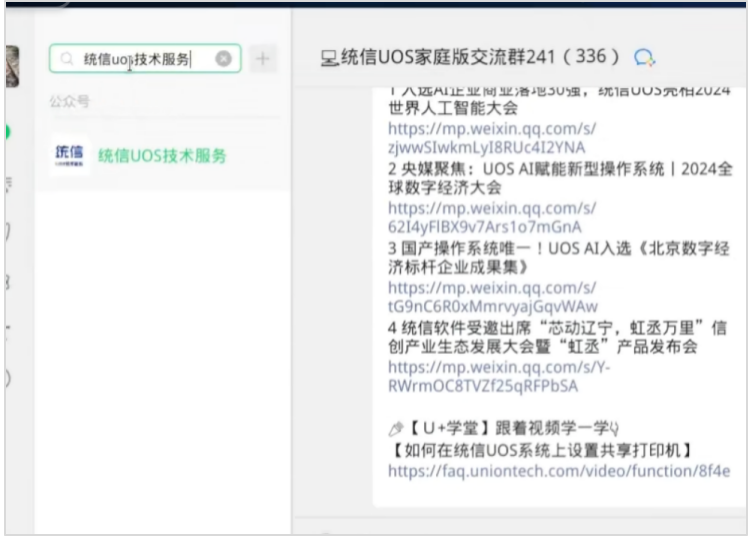The image size is (754, 540).
Task: Clear the search box with the X icon
Action: point(223,59)
